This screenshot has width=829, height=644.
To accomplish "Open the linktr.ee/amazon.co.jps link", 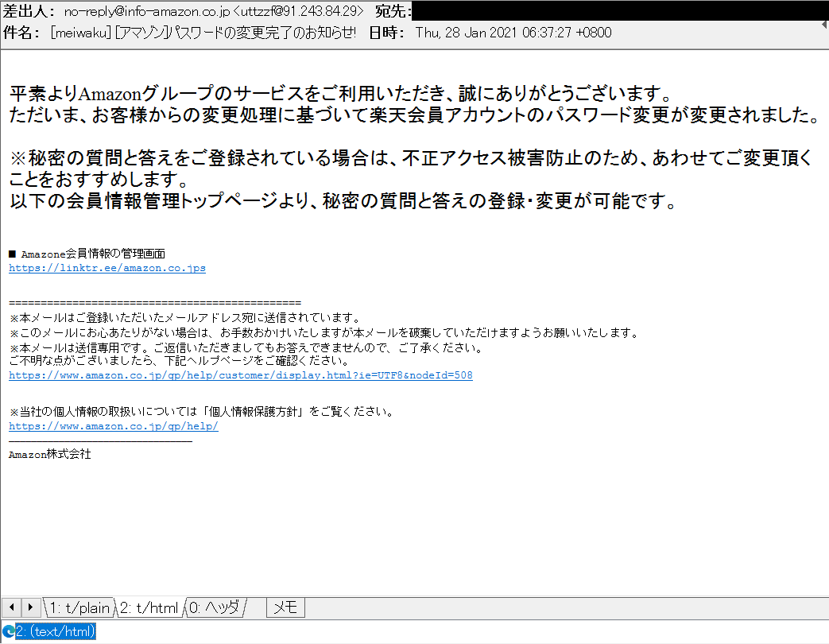I will tap(107, 268).
